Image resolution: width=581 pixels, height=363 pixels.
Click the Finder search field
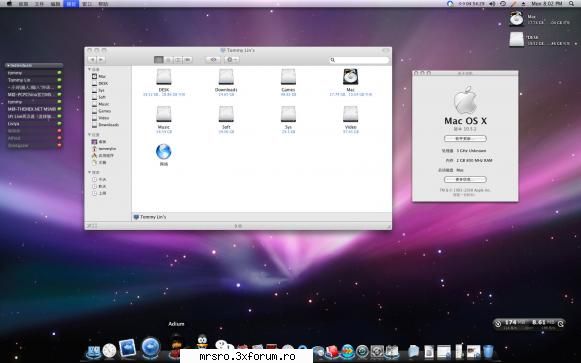click(359, 60)
